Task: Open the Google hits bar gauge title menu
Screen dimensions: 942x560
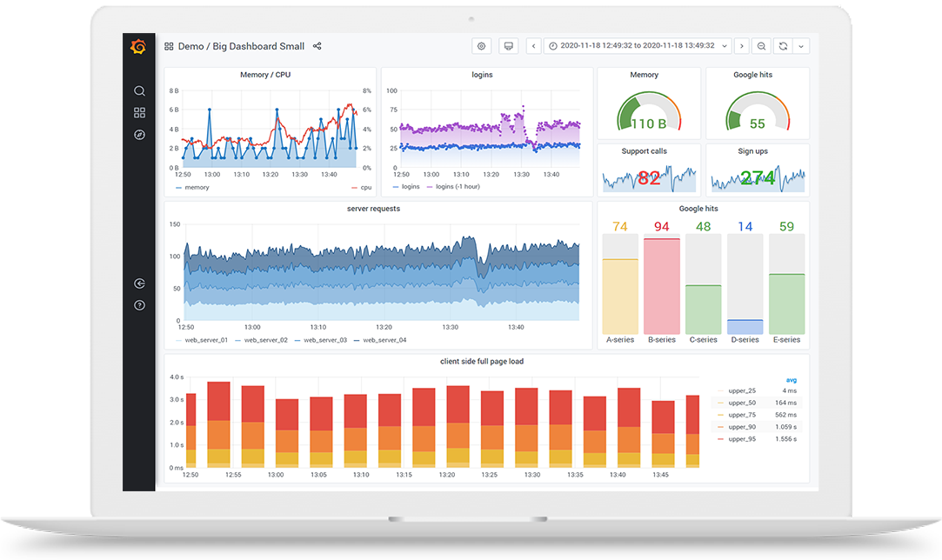Action: (698, 209)
